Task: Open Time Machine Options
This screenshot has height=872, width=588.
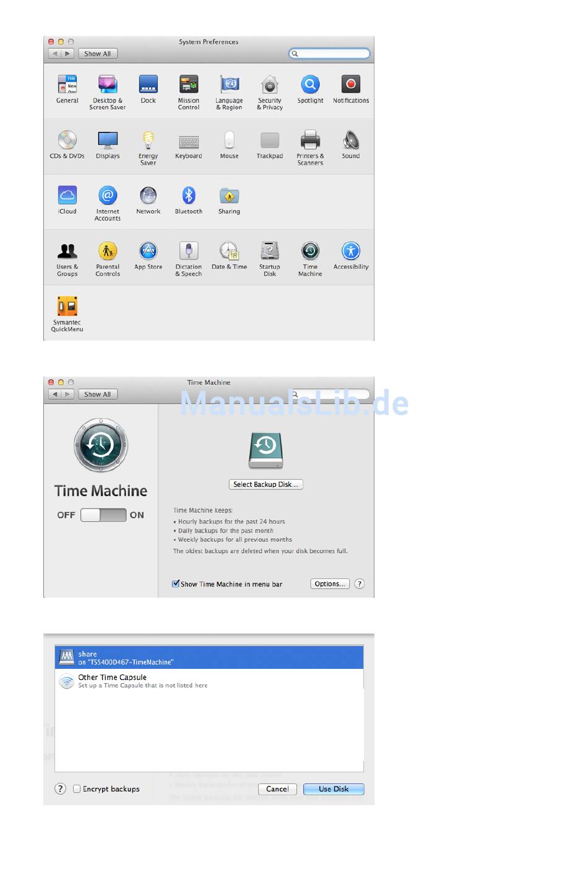Action: (x=330, y=584)
